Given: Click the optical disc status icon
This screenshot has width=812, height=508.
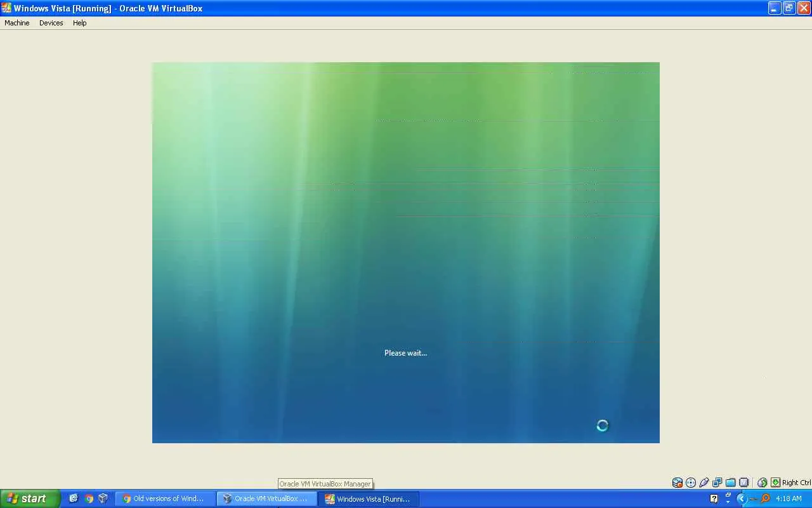Looking at the screenshot, I should (x=691, y=483).
